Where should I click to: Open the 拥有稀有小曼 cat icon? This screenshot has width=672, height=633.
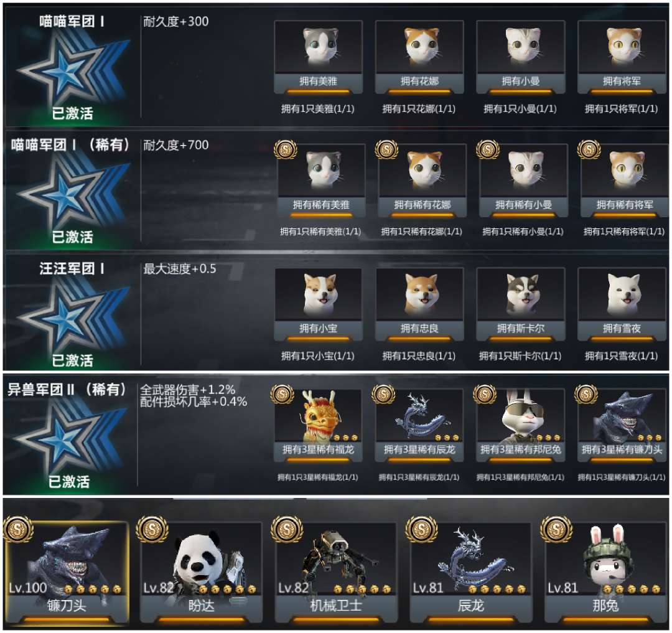pos(524,181)
